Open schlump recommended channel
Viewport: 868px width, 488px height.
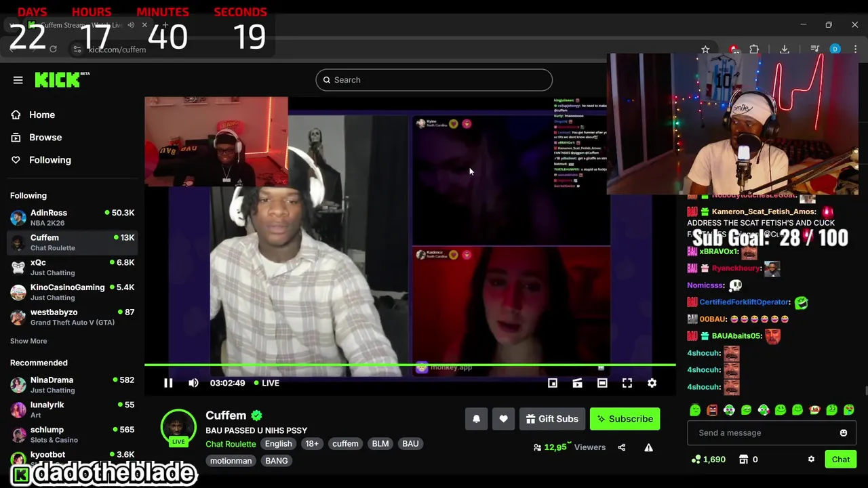(x=71, y=434)
